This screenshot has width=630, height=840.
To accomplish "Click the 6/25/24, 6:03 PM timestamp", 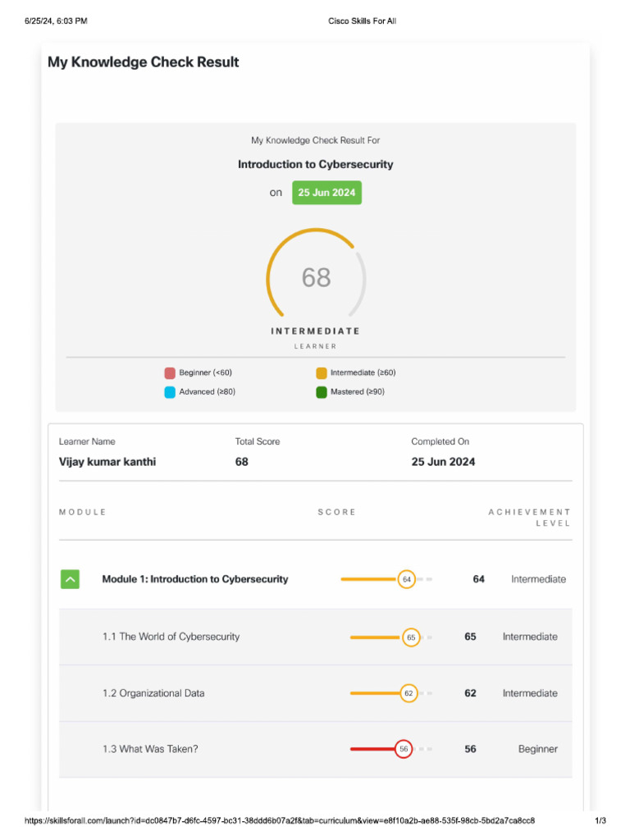I will pyautogui.click(x=56, y=21).
